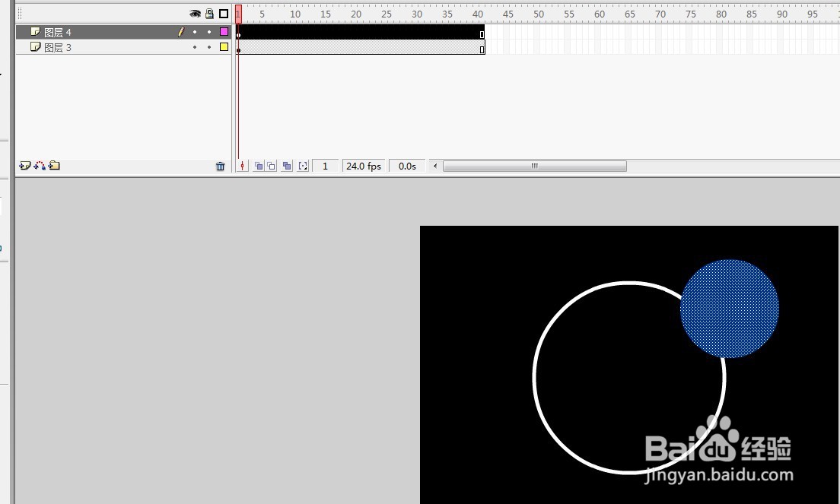Image resolution: width=840 pixels, height=504 pixels.
Task: Click the current frame number field
Action: point(325,166)
